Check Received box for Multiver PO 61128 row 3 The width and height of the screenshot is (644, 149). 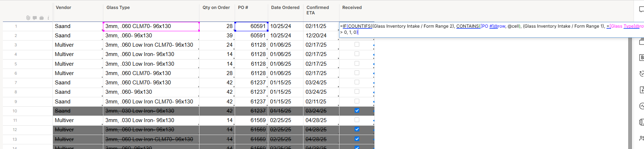click(357, 45)
